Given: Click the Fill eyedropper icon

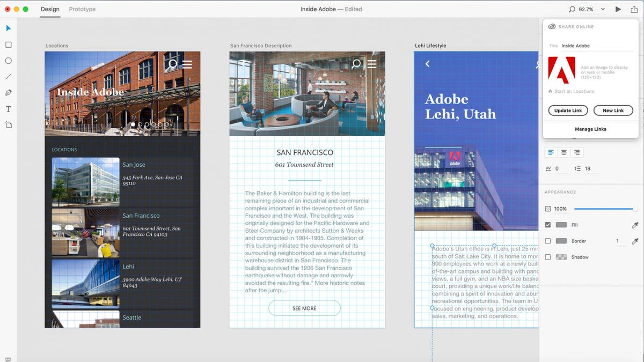Looking at the screenshot, I should [x=635, y=225].
